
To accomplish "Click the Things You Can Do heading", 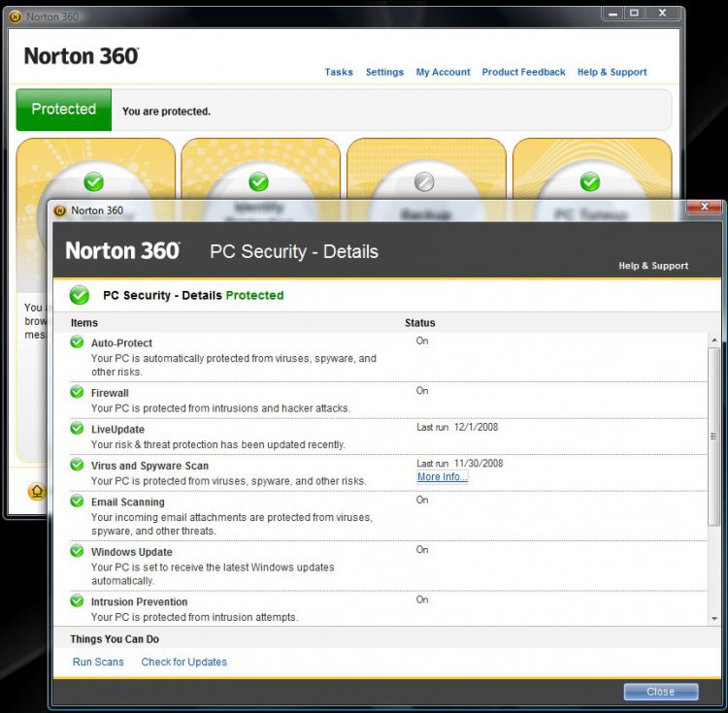I will point(115,639).
